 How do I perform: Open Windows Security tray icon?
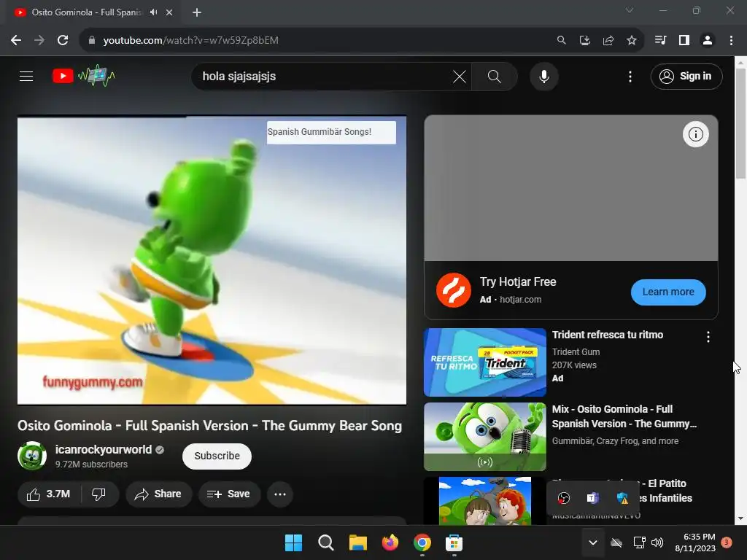(622, 498)
